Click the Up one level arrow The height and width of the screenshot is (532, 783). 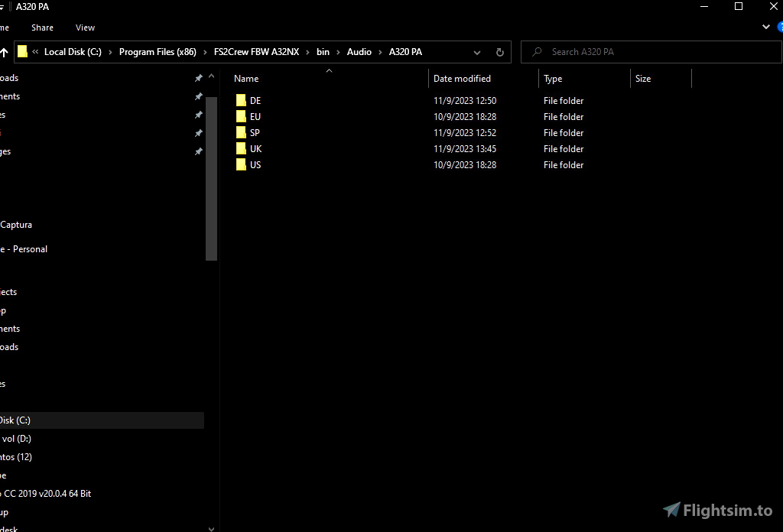4,52
